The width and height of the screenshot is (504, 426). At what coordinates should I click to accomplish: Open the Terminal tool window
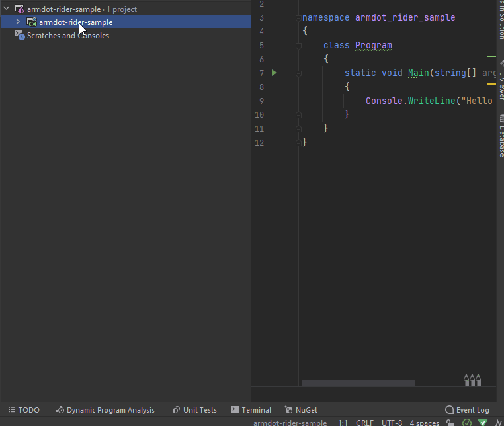(251, 410)
